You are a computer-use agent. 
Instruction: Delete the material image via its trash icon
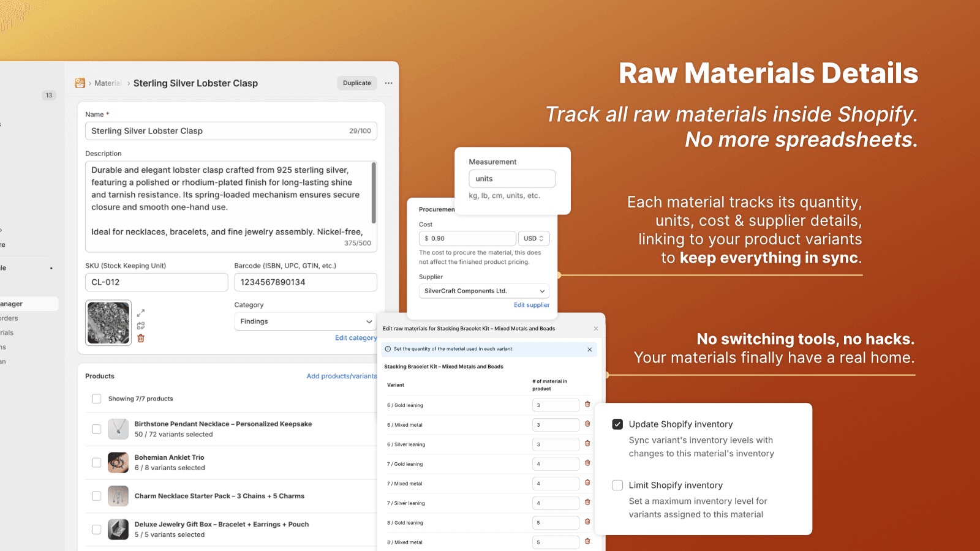coord(140,338)
